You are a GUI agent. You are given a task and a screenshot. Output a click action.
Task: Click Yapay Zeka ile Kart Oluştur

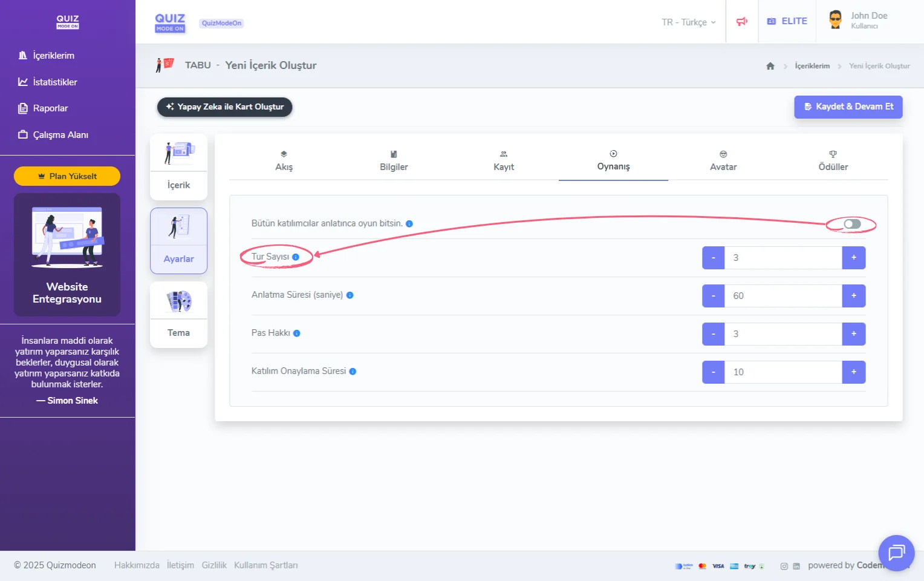[224, 107]
